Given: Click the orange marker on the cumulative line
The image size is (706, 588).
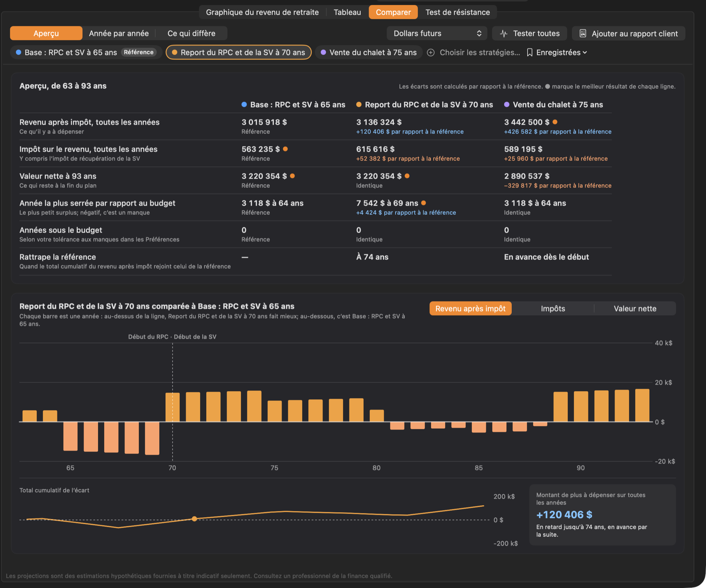Looking at the screenshot, I should click(194, 519).
